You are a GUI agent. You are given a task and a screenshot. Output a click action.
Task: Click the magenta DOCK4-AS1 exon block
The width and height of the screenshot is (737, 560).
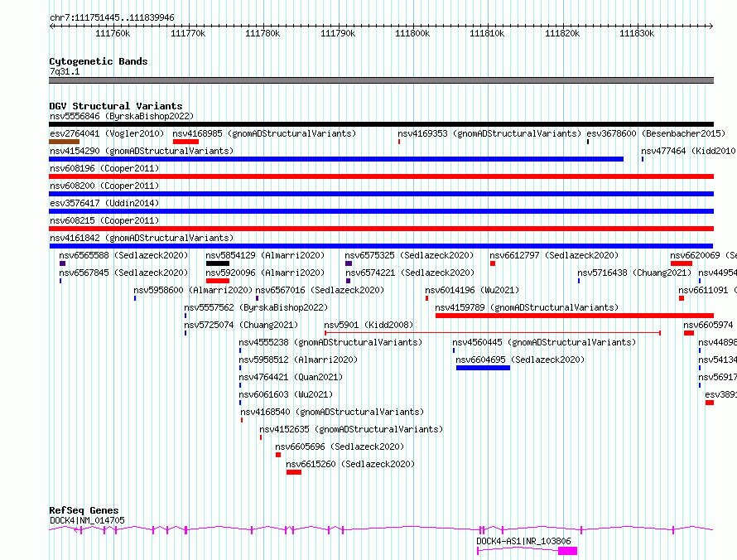pyautogui.click(x=567, y=551)
